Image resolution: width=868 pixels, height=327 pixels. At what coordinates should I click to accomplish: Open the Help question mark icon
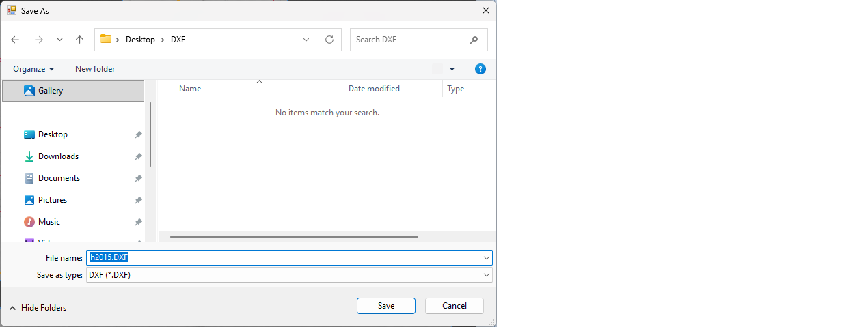pos(480,69)
